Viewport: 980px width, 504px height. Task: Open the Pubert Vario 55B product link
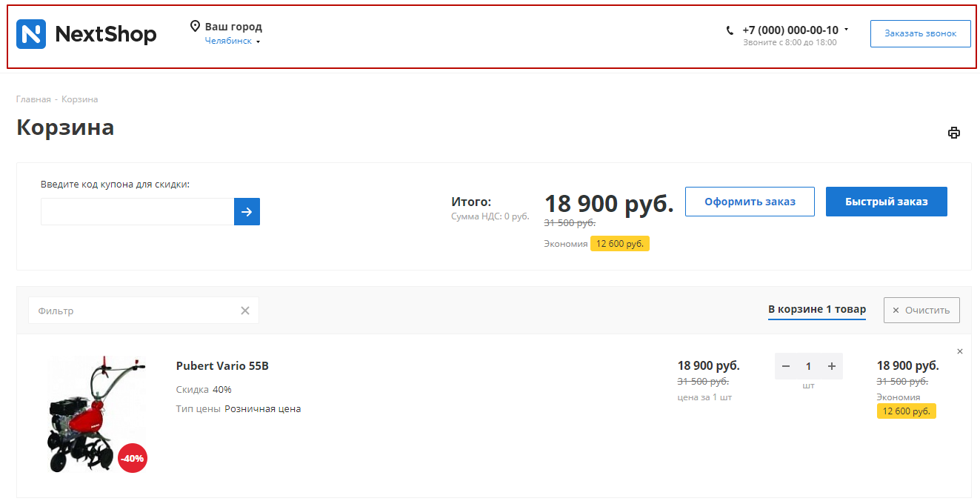(222, 366)
